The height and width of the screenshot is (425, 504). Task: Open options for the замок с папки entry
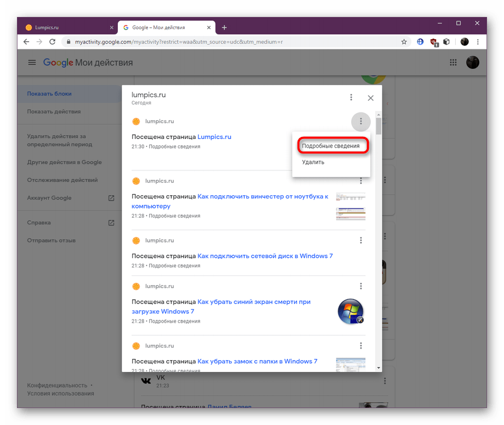tap(361, 345)
